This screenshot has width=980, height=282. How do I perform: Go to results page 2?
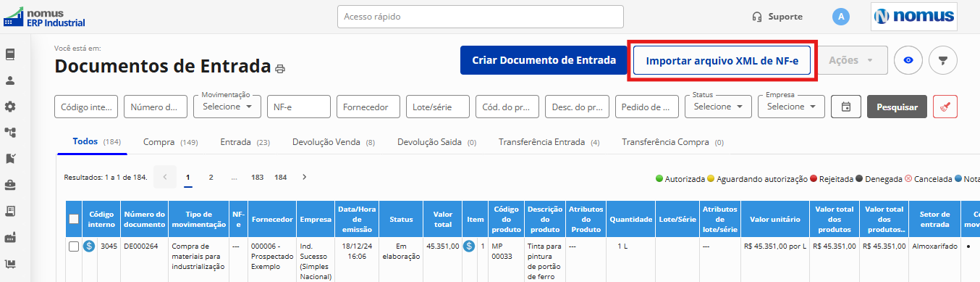(211, 177)
